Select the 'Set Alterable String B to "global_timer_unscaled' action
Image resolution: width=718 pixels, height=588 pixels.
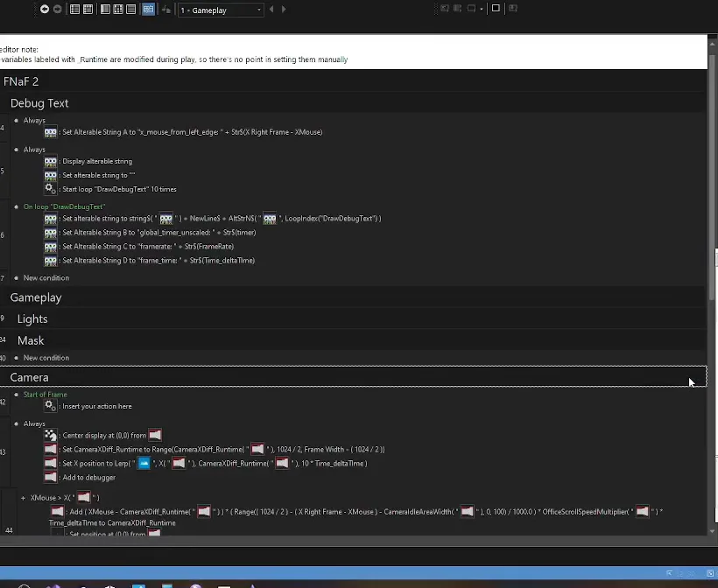[158, 233]
